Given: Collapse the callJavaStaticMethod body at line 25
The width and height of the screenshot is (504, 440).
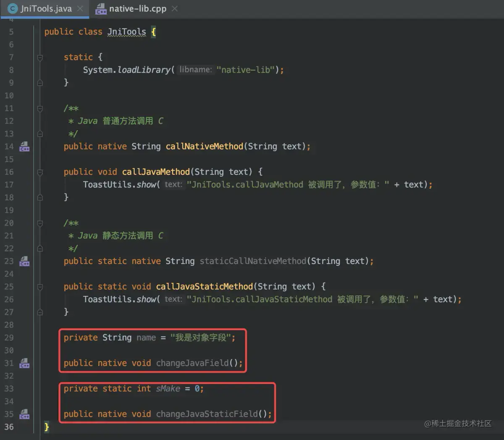Looking at the screenshot, I should pos(40,287).
